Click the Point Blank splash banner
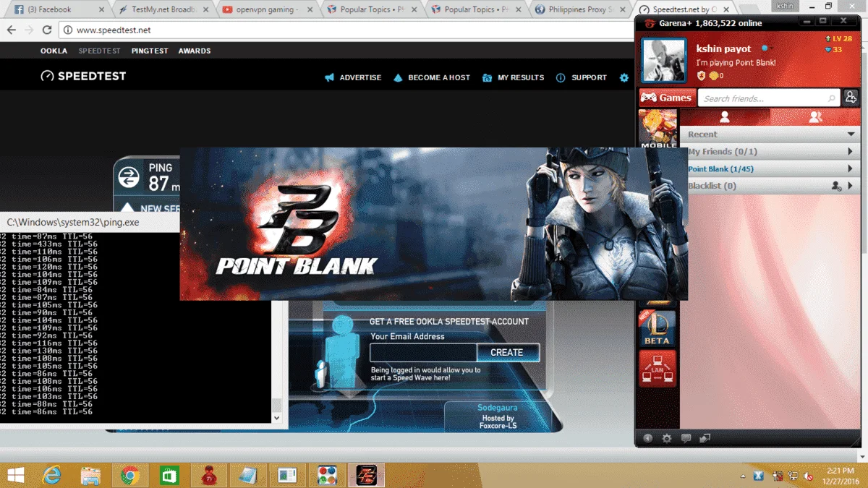 [433, 223]
